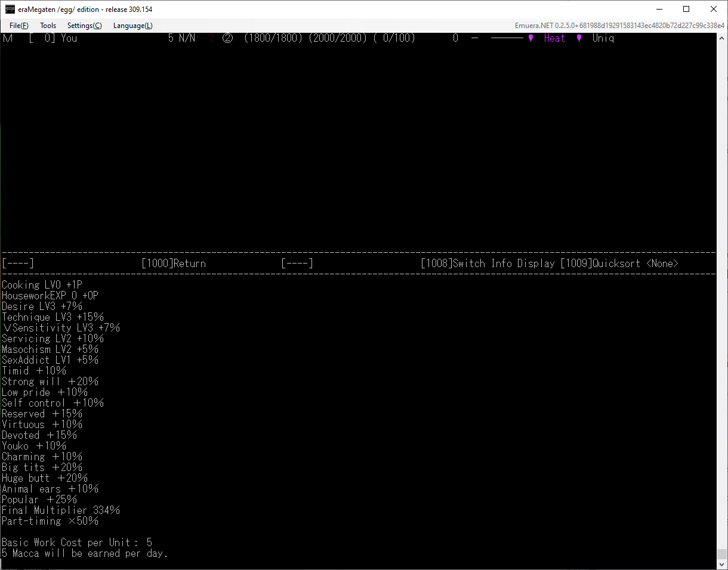This screenshot has width=728, height=570.
Task: Click the 'Self control +10%' line
Action: (x=53, y=403)
